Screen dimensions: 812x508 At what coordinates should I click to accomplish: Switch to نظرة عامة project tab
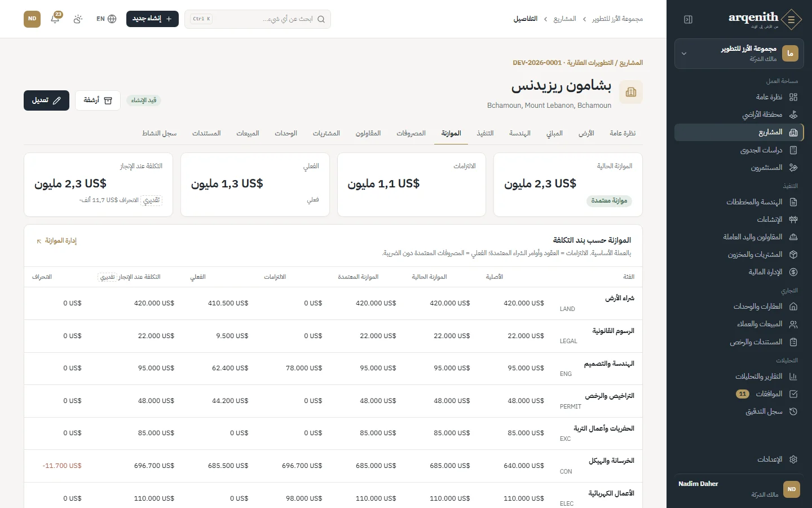[x=623, y=133]
